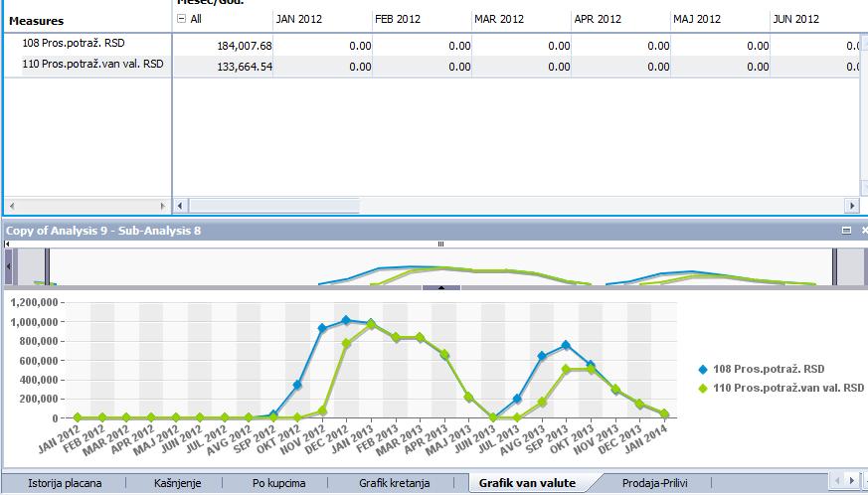
Task: Open the Istorija placana tab
Action: tap(65, 483)
